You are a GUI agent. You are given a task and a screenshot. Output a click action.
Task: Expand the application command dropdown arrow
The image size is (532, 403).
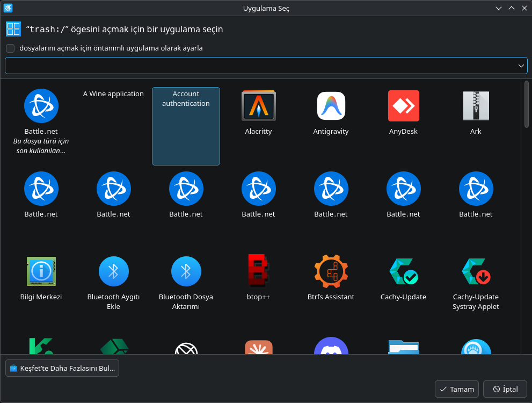pos(521,66)
